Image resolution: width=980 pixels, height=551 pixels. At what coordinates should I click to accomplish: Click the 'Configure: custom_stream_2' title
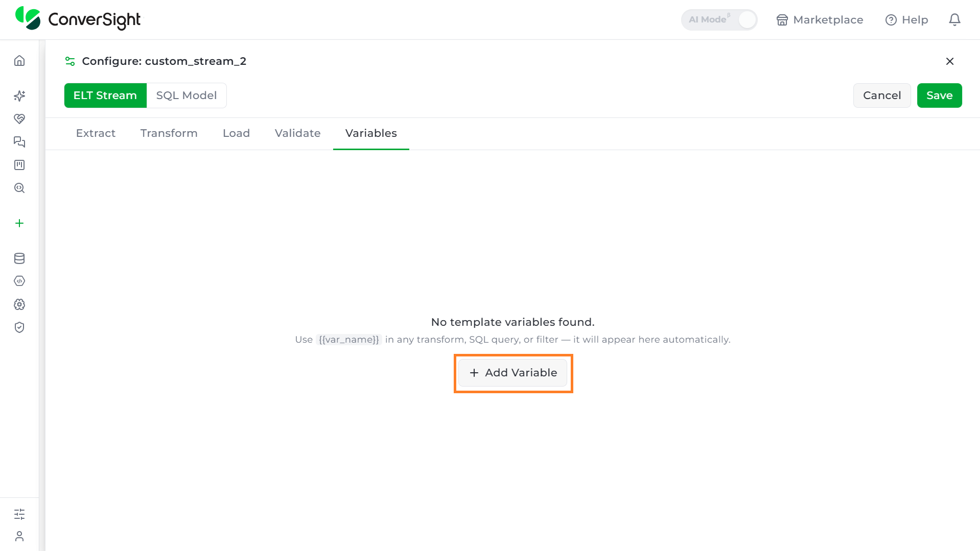[164, 61]
